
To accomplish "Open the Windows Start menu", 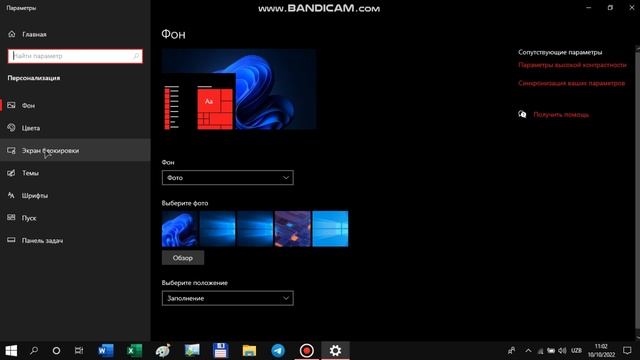I will (x=11, y=351).
